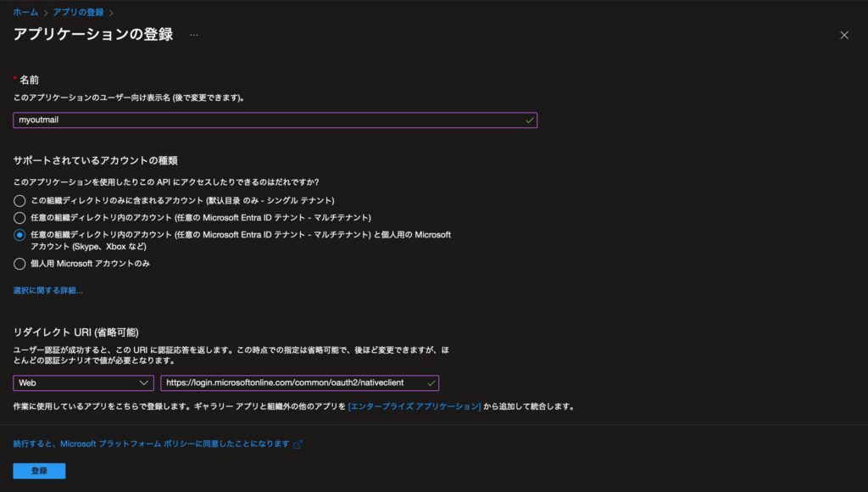Go to ホーム breadcrumb

[25, 13]
